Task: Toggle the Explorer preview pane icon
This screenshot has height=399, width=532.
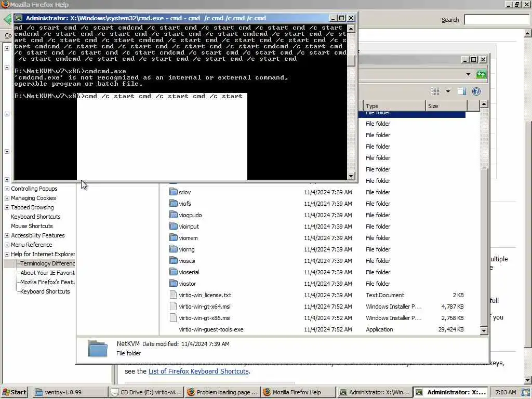Action: pos(461,91)
